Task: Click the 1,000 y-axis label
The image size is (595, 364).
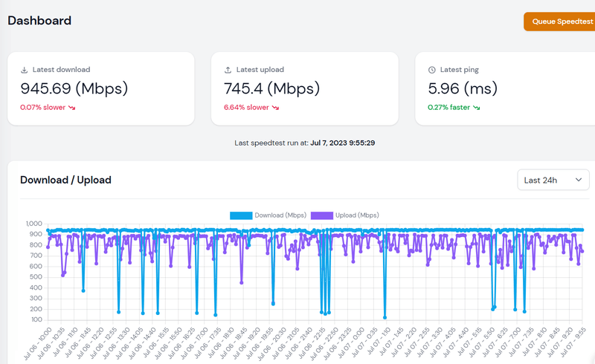Action: click(x=34, y=224)
